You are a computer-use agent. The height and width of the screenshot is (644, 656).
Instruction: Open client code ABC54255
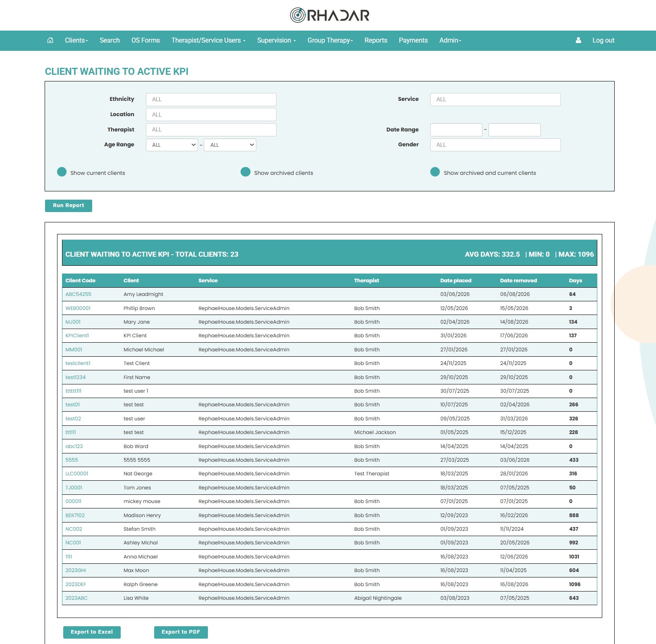pos(78,294)
